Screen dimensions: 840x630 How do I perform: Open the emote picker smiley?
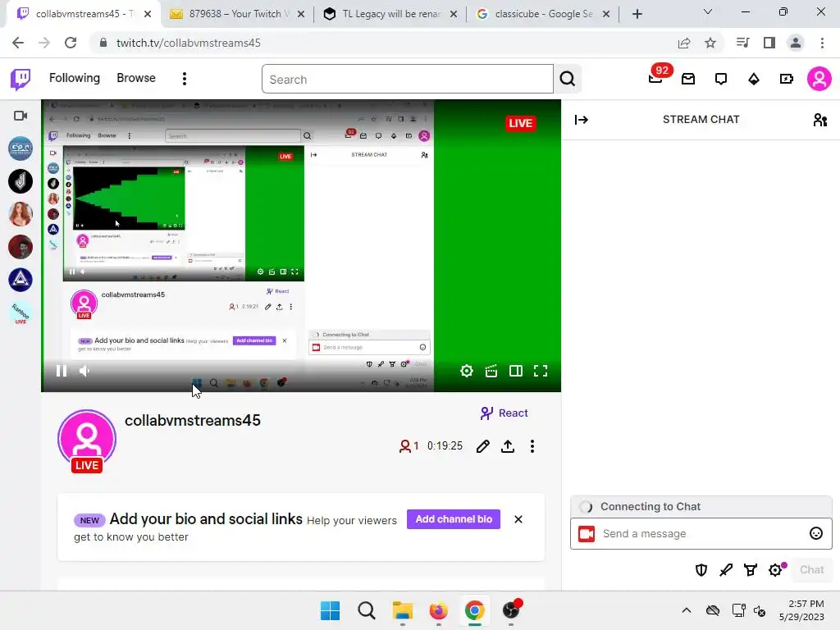tap(816, 533)
